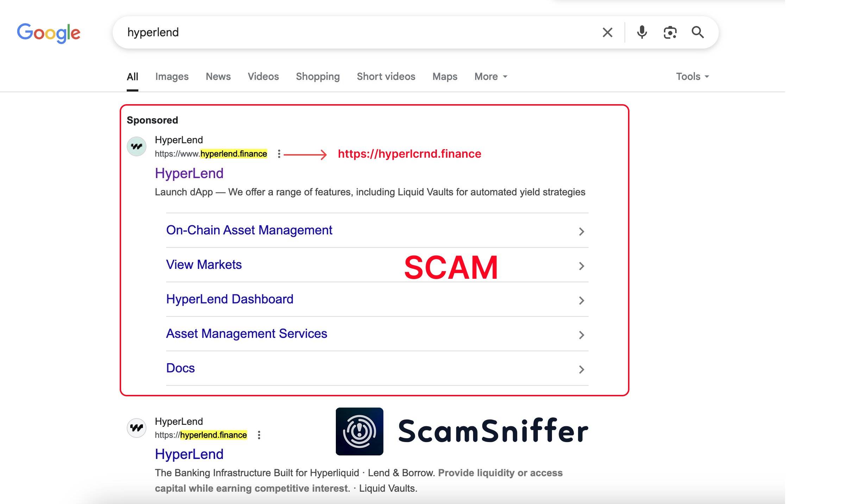The image size is (866, 504).
Task: Open the three-dot menu on the organic result
Action: click(259, 435)
